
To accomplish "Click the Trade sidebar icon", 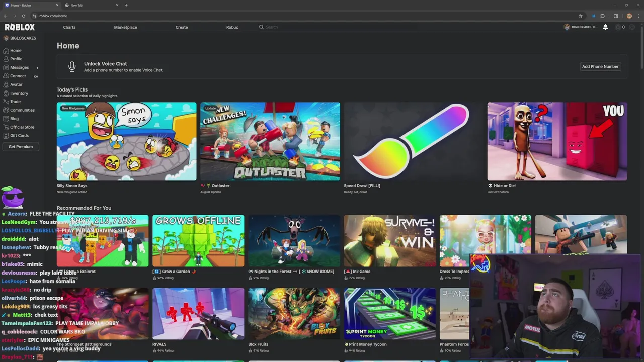I will pyautogui.click(x=6, y=102).
